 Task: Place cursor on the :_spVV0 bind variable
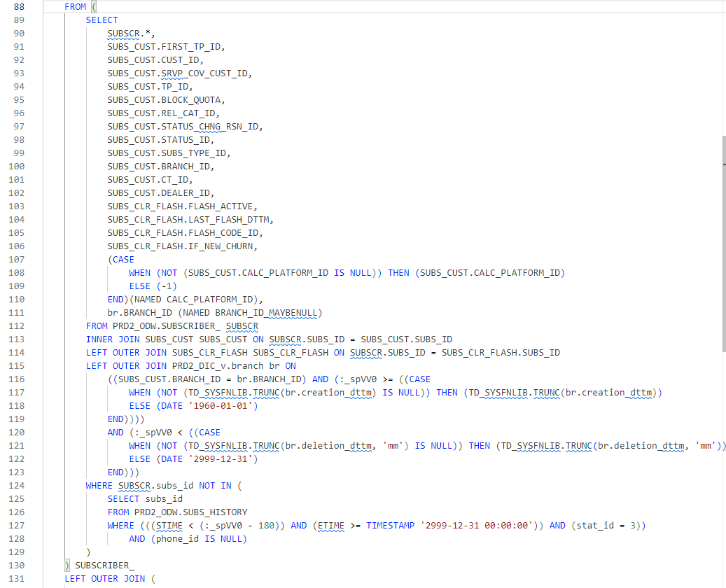[356, 379]
